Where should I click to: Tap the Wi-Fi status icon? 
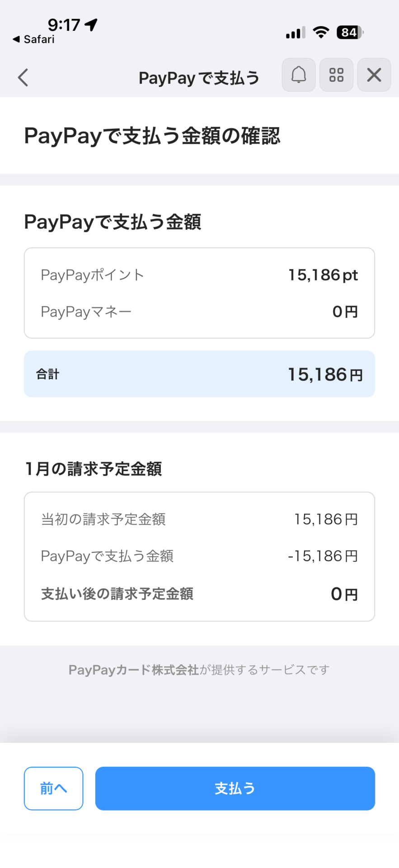click(321, 33)
